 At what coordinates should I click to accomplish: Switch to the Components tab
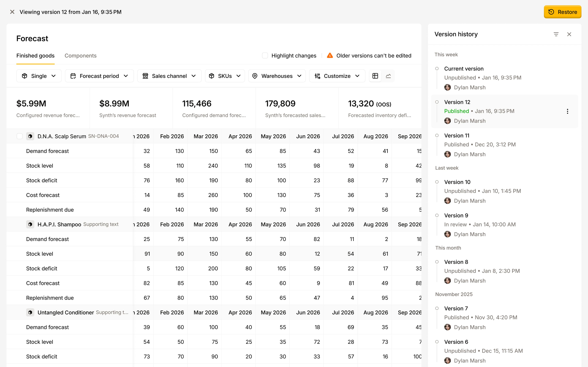pos(80,56)
